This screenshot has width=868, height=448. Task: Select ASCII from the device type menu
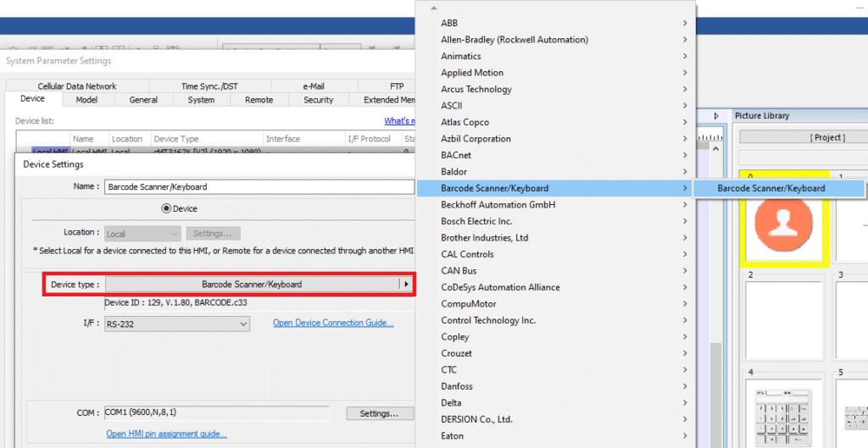click(x=555, y=106)
